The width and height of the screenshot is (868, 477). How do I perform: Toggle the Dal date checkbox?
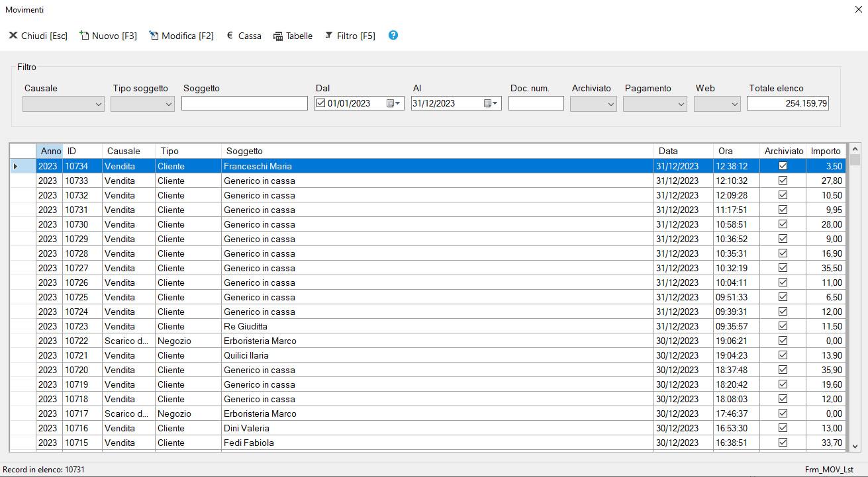tap(321, 103)
